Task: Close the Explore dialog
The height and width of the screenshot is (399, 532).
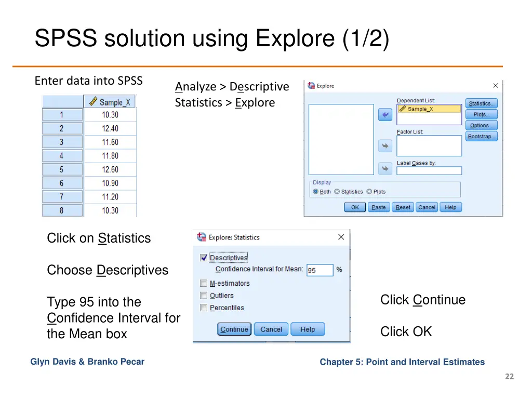Action: (x=495, y=86)
